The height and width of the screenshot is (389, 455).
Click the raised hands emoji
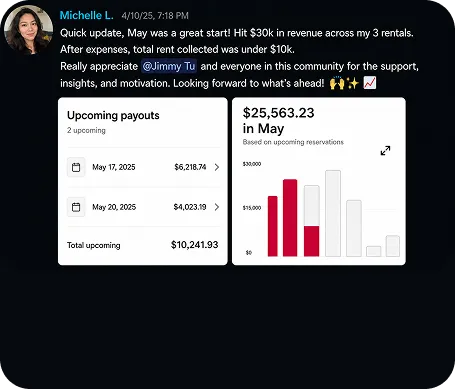pyautogui.click(x=337, y=83)
